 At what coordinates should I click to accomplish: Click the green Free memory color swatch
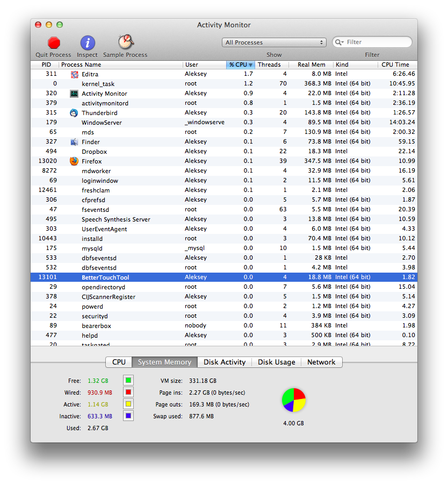click(128, 381)
